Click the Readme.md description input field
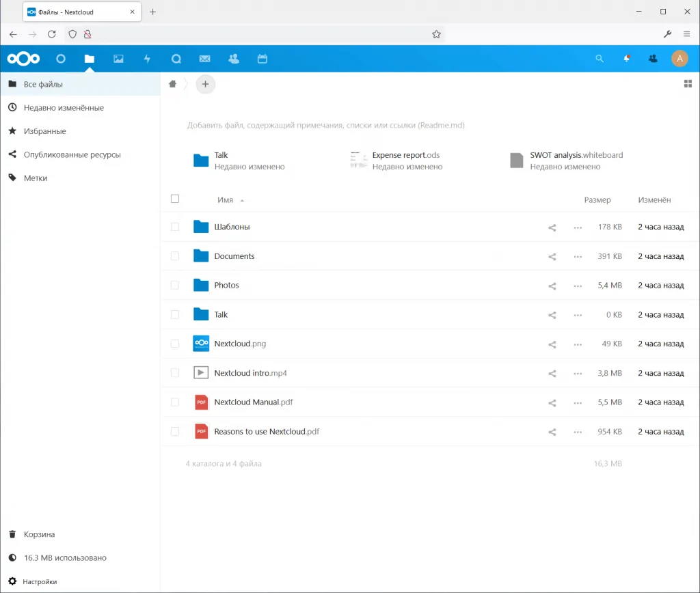 tap(326, 126)
